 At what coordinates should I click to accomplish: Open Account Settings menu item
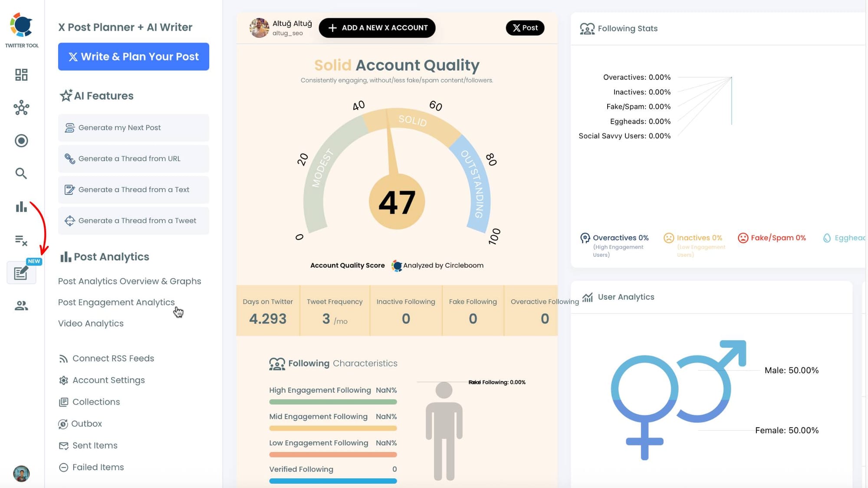108,380
